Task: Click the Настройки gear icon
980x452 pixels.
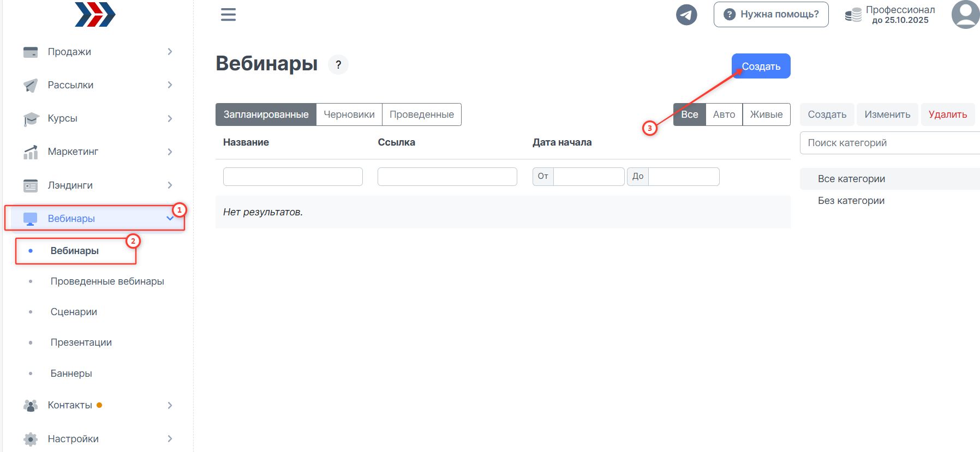Action: pyautogui.click(x=31, y=439)
